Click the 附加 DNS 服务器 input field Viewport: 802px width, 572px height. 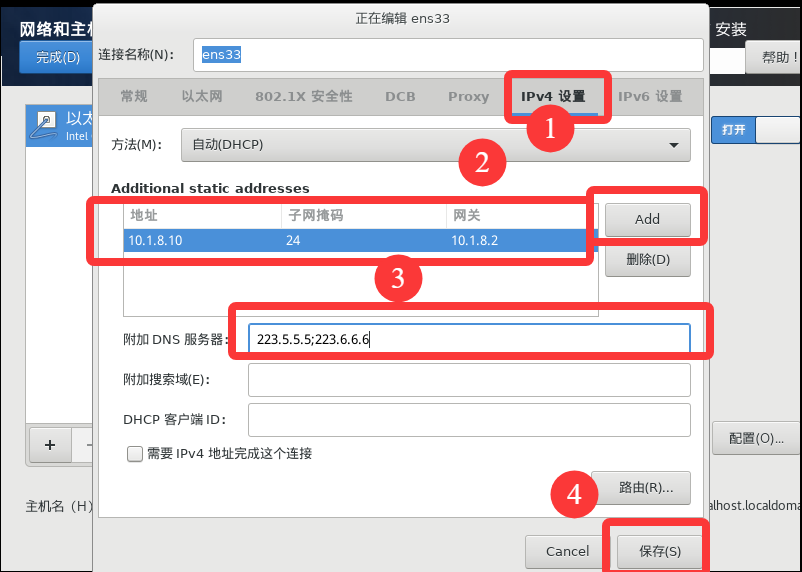pos(469,339)
